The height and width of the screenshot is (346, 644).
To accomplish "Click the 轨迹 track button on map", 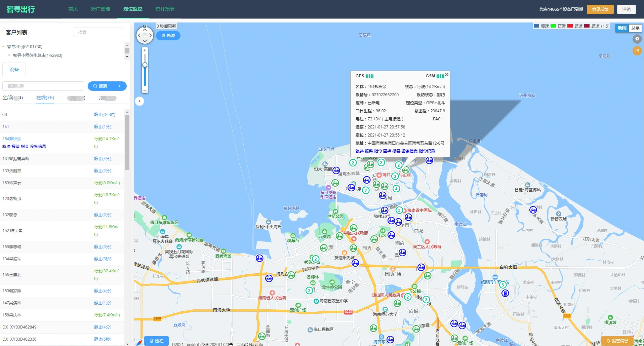I will [168, 36].
